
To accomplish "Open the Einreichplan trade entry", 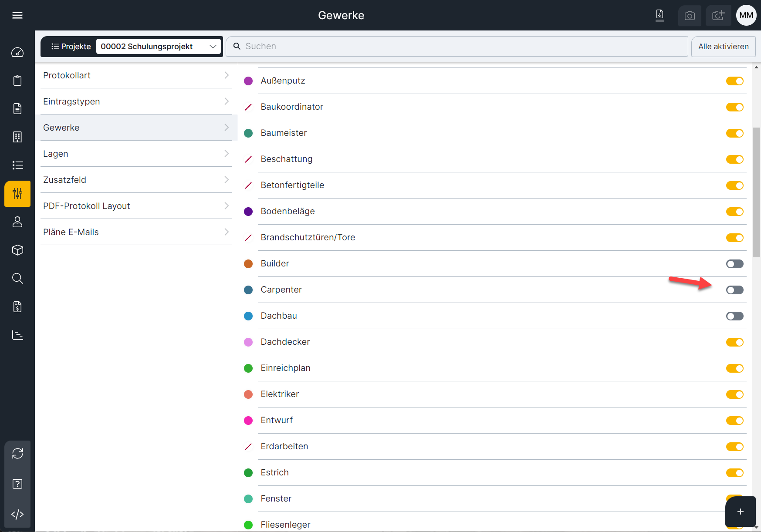I will click(x=495, y=368).
